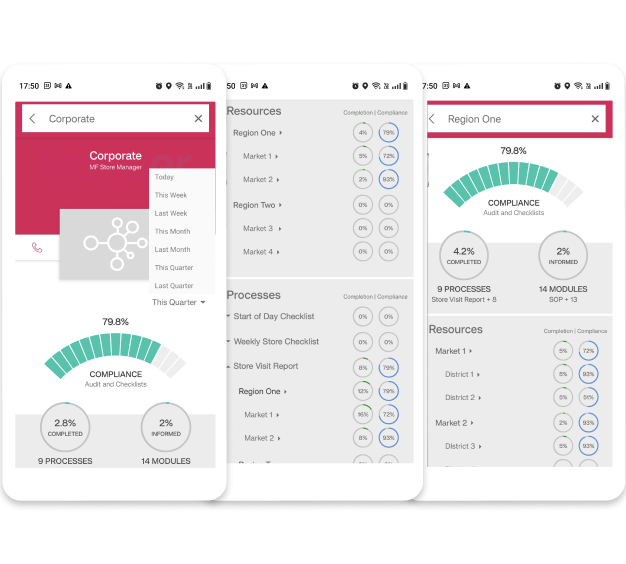Tap the 14 Modules informed circle in Region One
Screen dimensions: 626x564
(x=563, y=256)
